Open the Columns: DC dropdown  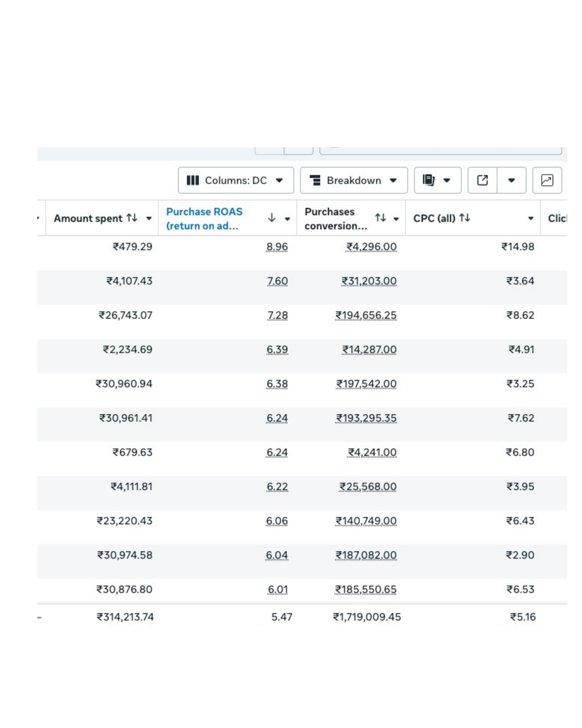236,180
